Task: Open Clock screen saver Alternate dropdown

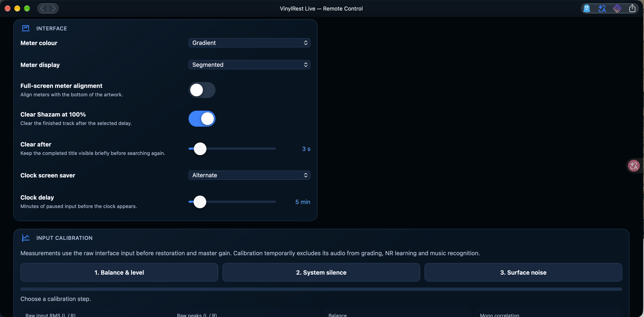Action: point(249,175)
